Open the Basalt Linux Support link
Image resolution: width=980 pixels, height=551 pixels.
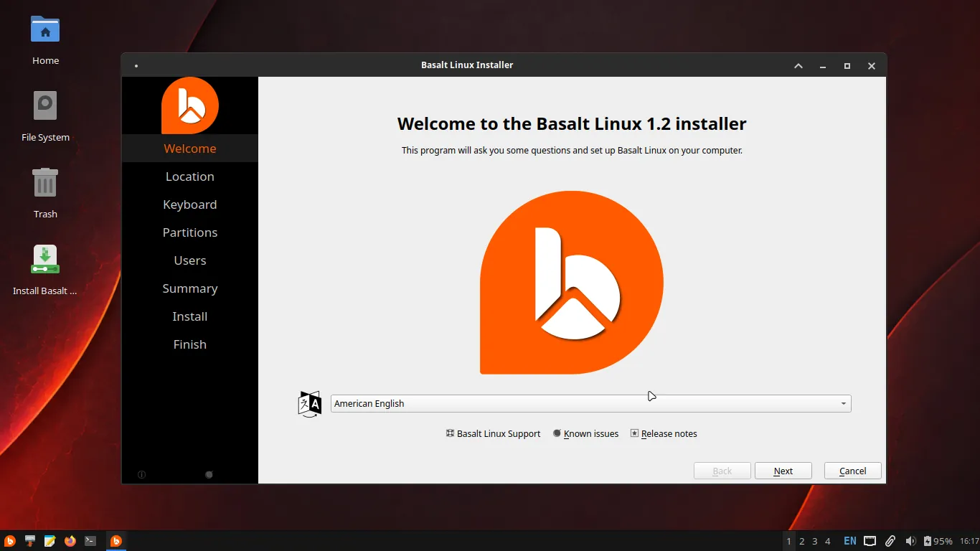coord(493,433)
